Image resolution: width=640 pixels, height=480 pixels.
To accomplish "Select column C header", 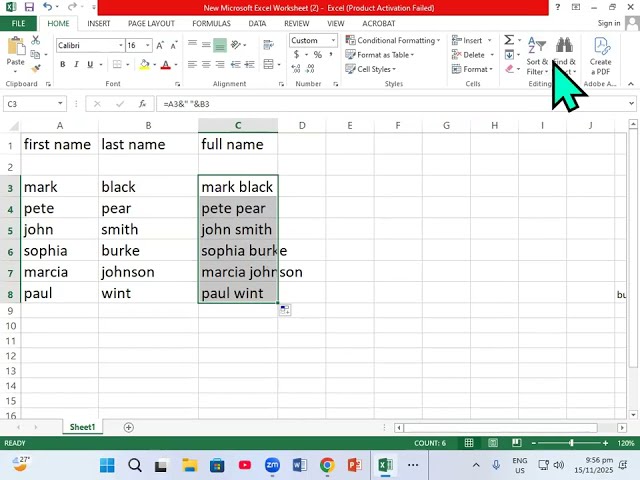I will [238, 125].
